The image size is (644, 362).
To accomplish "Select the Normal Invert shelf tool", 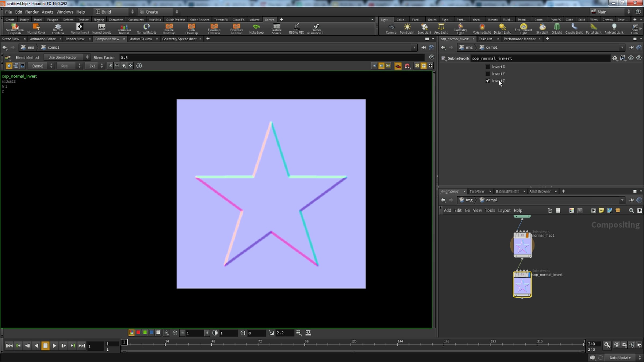I will (x=79, y=28).
